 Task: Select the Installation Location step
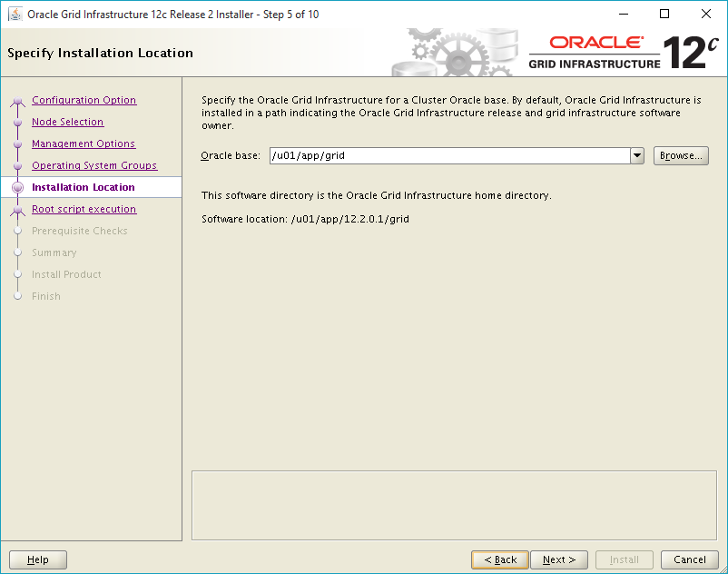84,187
